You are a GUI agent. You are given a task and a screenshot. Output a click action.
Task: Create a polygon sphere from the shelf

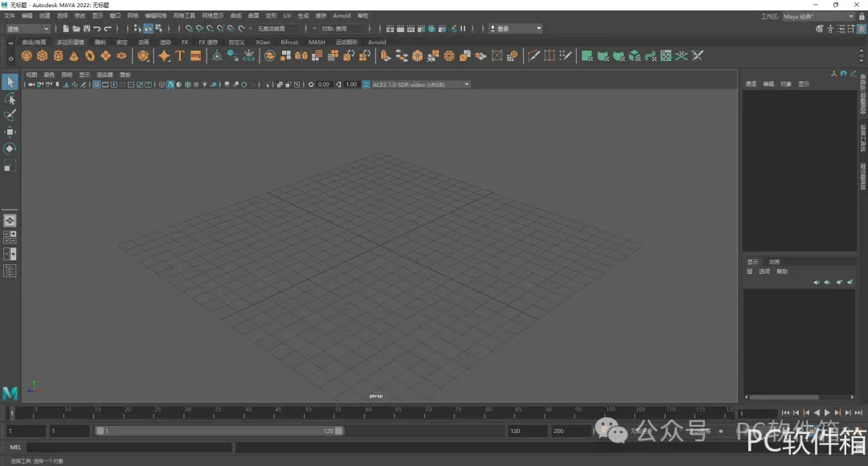27,55
